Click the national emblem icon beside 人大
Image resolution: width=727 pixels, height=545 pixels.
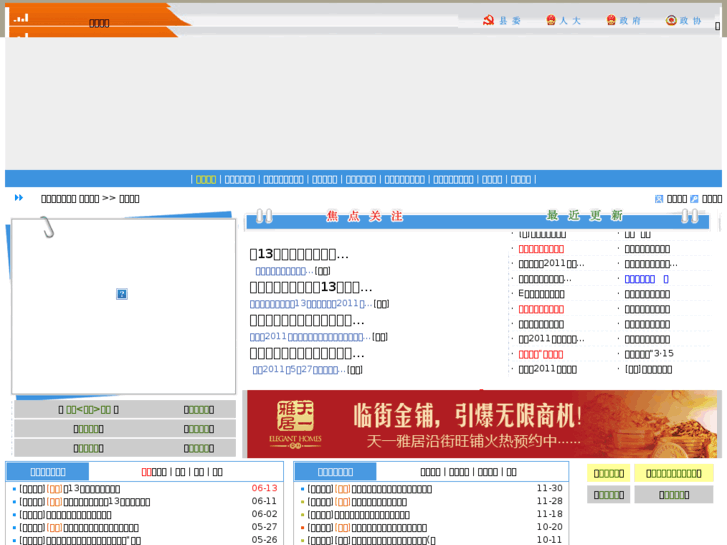[x=551, y=20]
